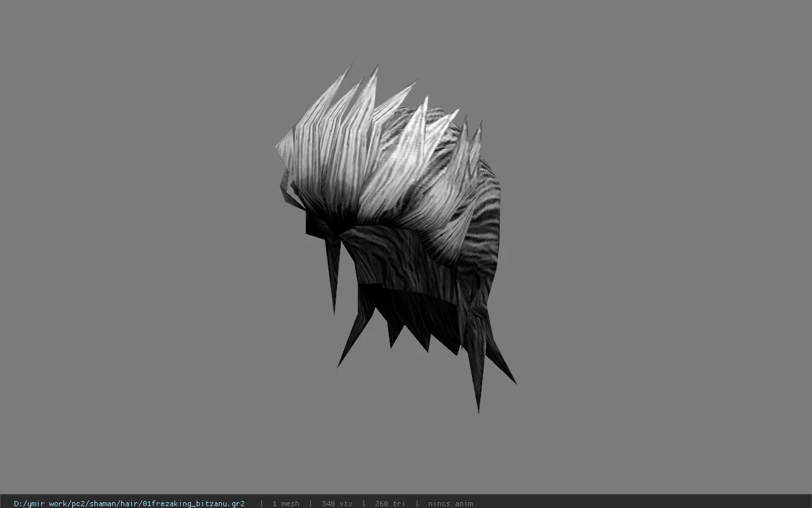Click the '340 vtx' vertex count
812x508 pixels.
[x=337, y=504]
